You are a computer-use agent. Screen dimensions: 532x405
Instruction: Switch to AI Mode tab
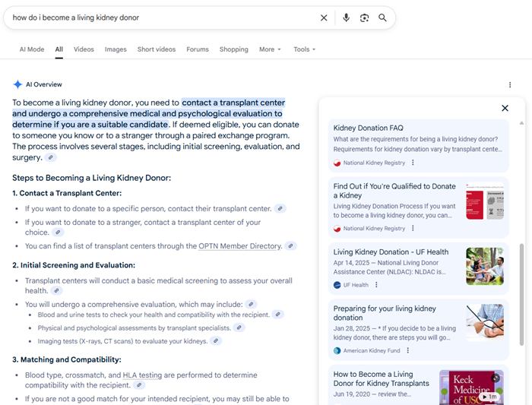click(x=32, y=49)
